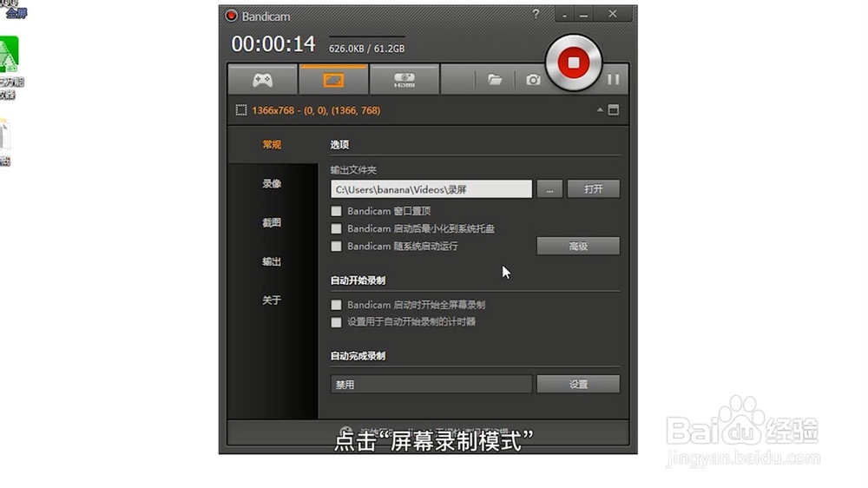
Task: Take a screenshot with camera icon
Action: pos(533,80)
